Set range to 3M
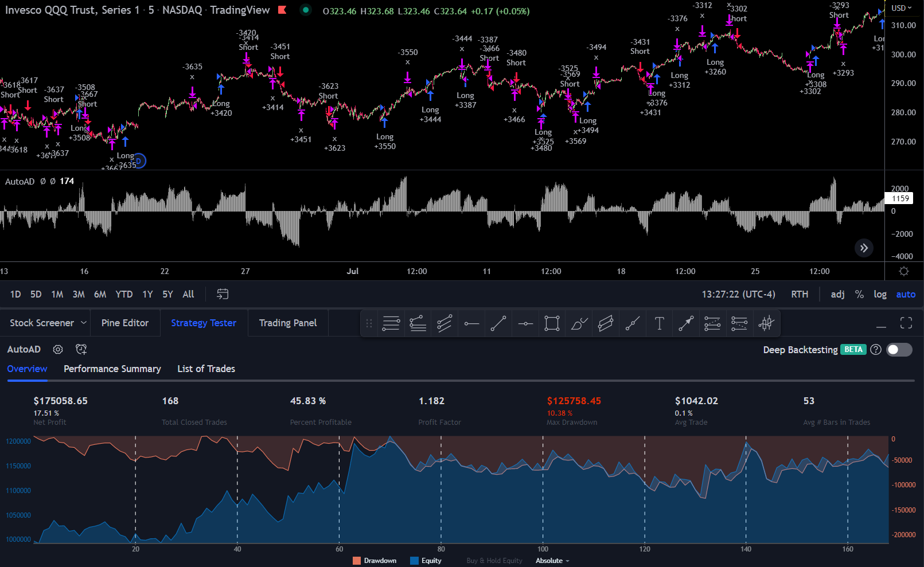The width and height of the screenshot is (924, 567). point(79,294)
